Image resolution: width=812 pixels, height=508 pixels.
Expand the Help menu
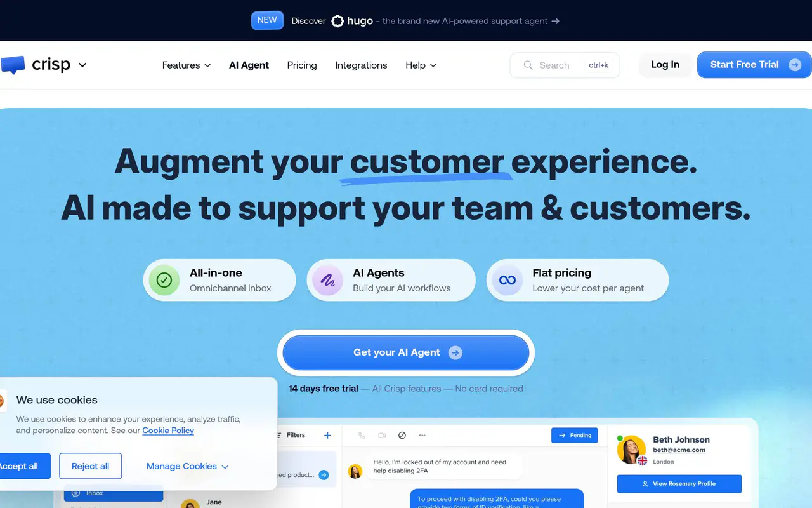[x=421, y=65]
